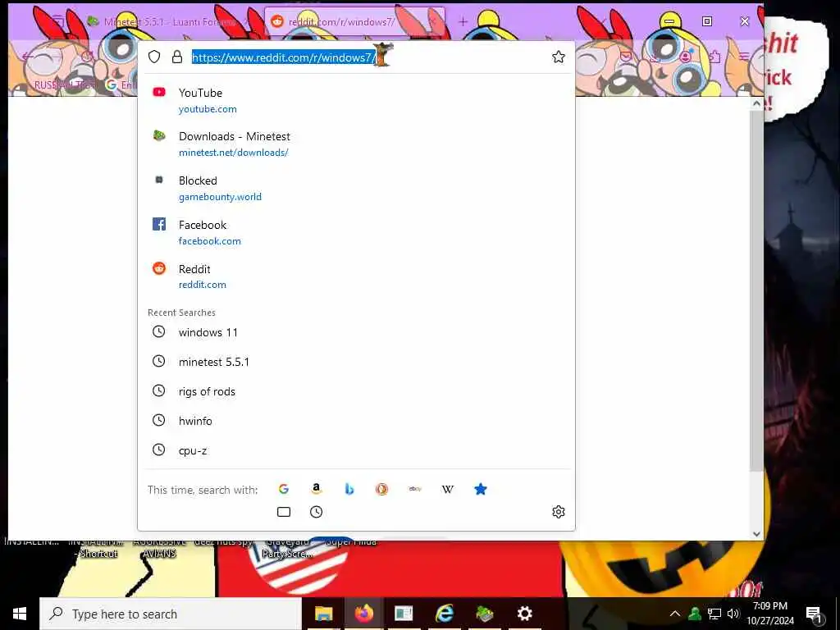Click the page vertical scrollbar thumb
The width and height of the screenshot is (840, 630).
pyautogui.click(x=756, y=292)
